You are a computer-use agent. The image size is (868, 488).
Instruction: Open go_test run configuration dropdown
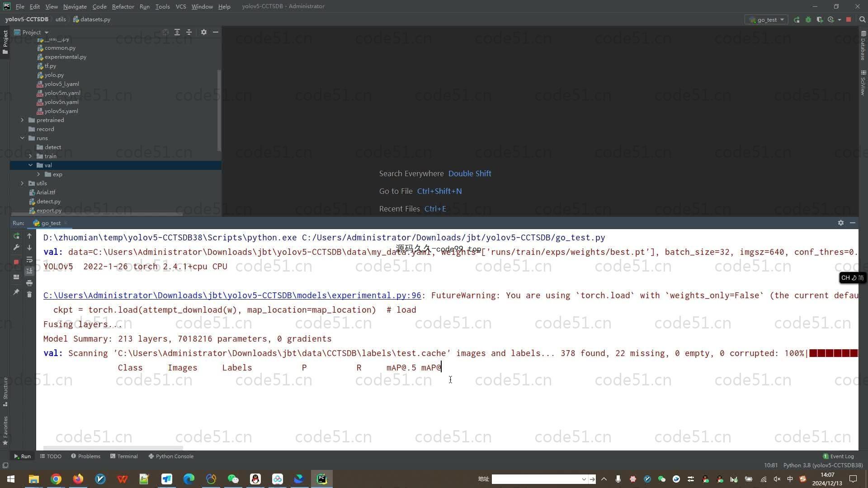(x=767, y=20)
